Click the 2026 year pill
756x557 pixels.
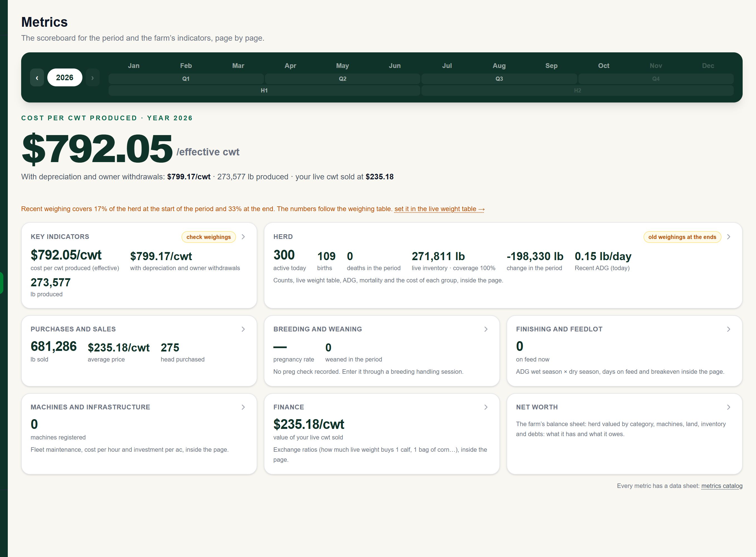click(x=65, y=77)
